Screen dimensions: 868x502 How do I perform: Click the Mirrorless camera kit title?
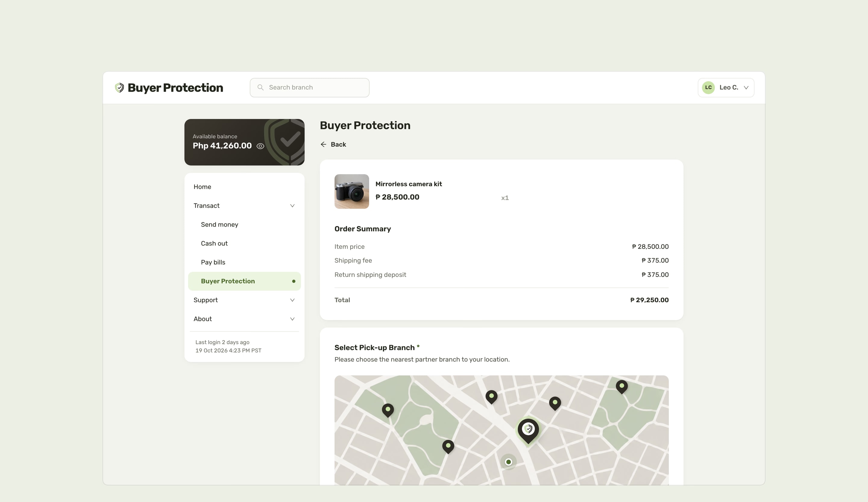408,184
